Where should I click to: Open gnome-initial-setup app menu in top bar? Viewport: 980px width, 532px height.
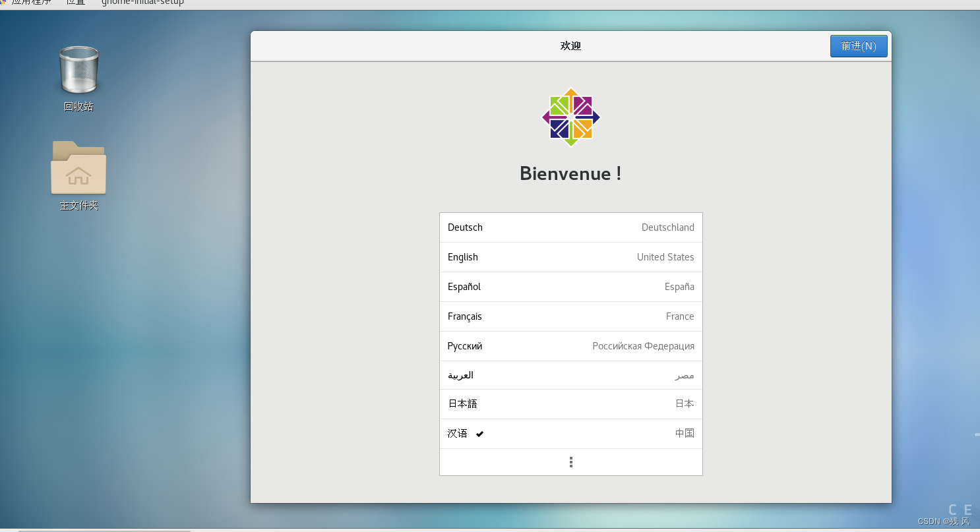142,2
